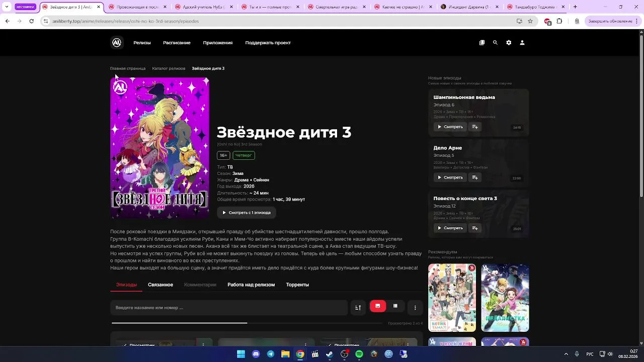This screenshot has width=644, height=362.
Task: Open the Звёздное дитя 3 poster image
Action: click(160, 148)
